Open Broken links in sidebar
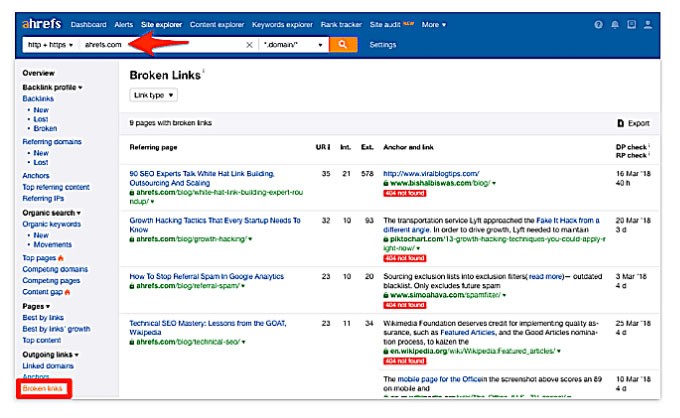The width and height of the screenshot is (680, 418). tap(42, 389)
